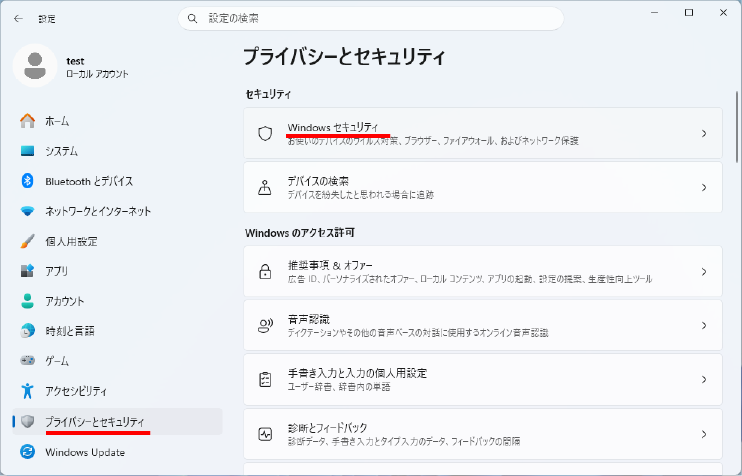Open 推奨事項 & オファー via its chevron
This screenshot has height=476, width=742.
704,272
